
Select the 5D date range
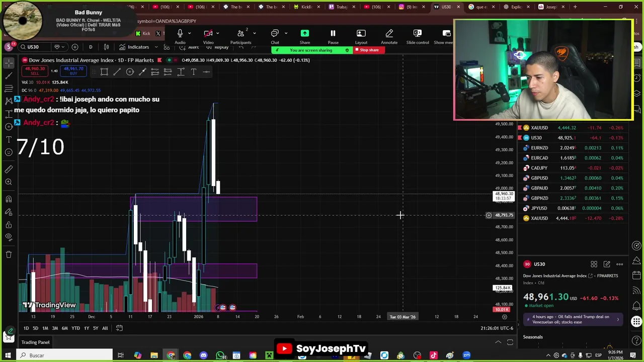35,328
